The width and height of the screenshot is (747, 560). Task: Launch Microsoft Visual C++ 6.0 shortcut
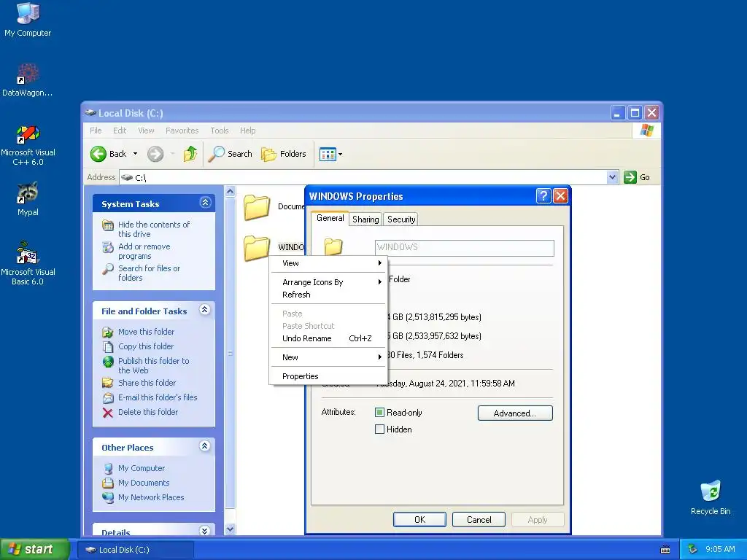[x=28, y=145]
